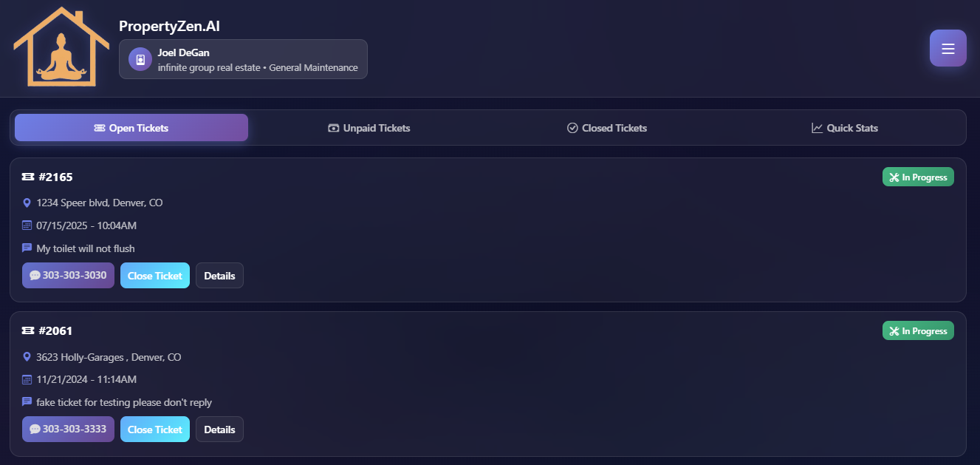Screen dimensions: 980x465
Task: Click the chat bubble icon on 303-303-3333 button
Action: 35,429
